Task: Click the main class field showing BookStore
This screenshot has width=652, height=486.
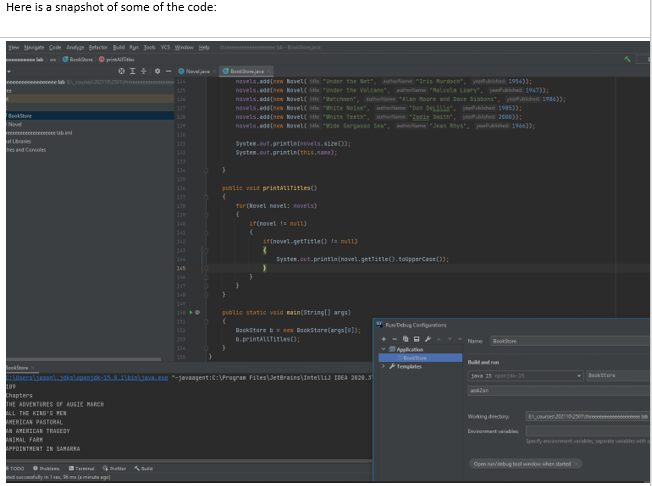Action: coord(618,375)
